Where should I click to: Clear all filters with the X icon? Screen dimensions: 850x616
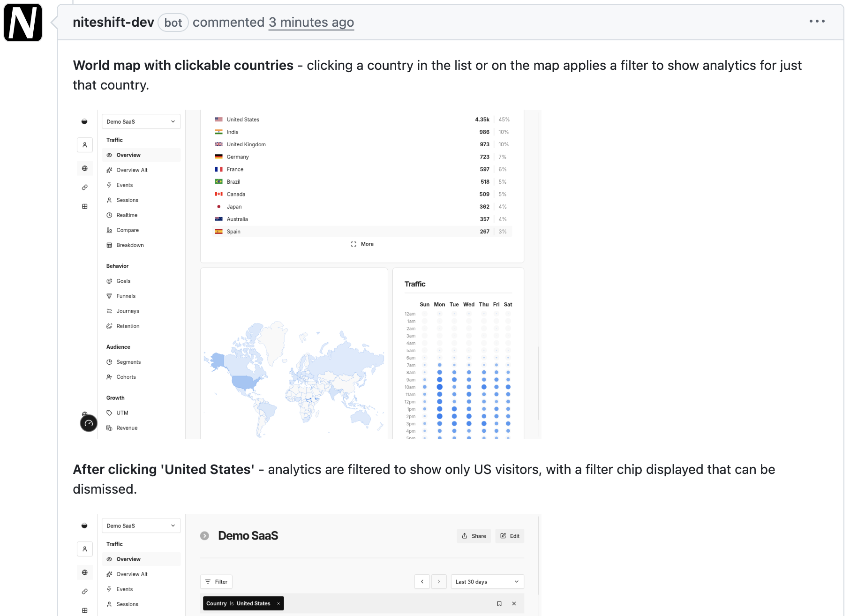pos(514,603)
